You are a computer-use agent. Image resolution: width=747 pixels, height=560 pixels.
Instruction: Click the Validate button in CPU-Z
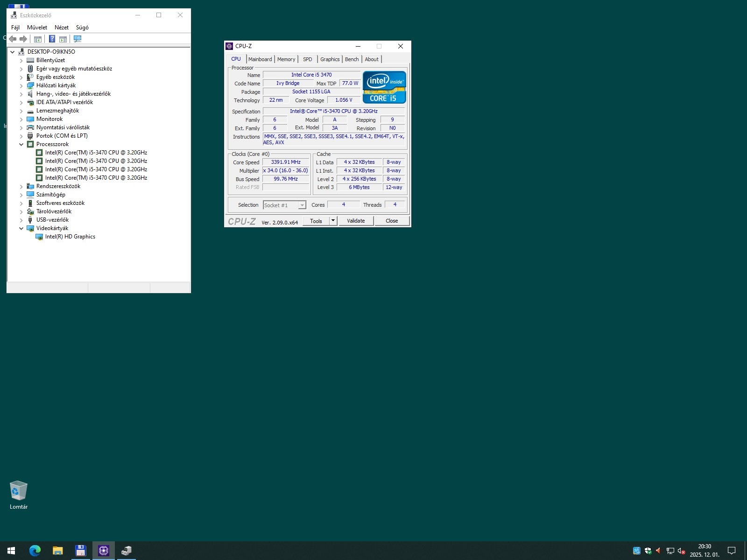click(356, 221)
